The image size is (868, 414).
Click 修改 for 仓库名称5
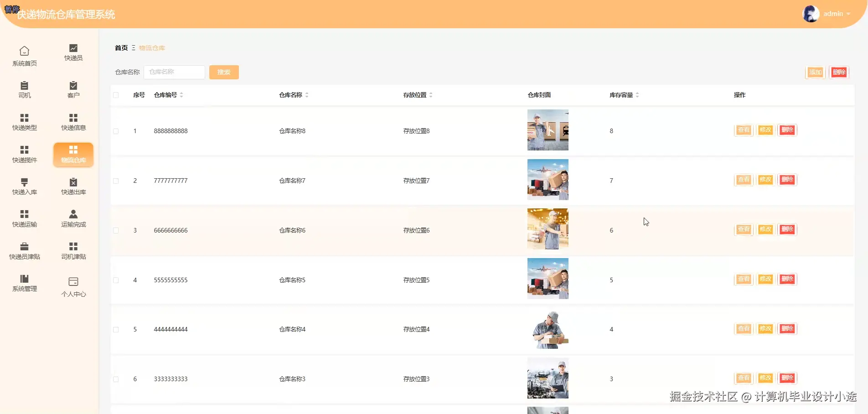pyautogui.click(x=765, y=279)
